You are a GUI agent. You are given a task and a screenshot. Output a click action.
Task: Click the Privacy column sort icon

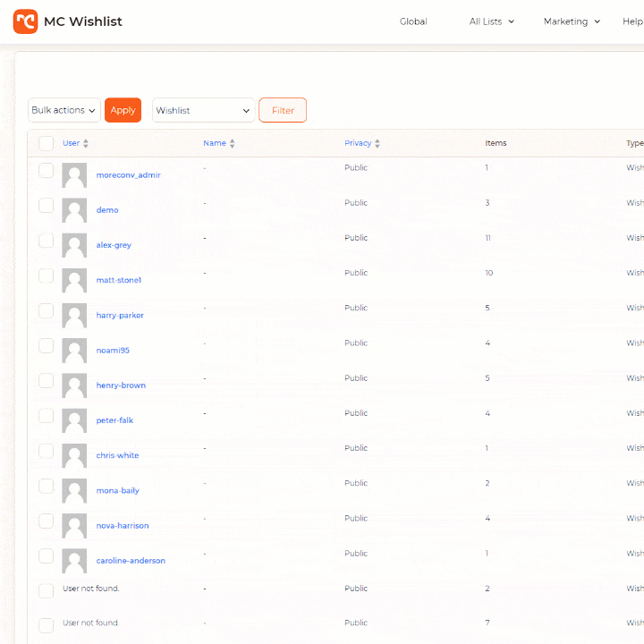[x=377, y=144]
